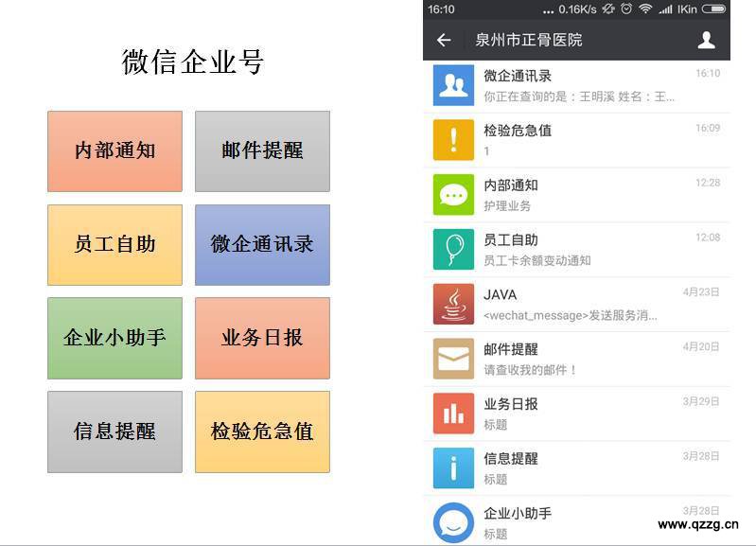
Task: Tap the 16:10 clock in status bar
Action: coord(441,9)
